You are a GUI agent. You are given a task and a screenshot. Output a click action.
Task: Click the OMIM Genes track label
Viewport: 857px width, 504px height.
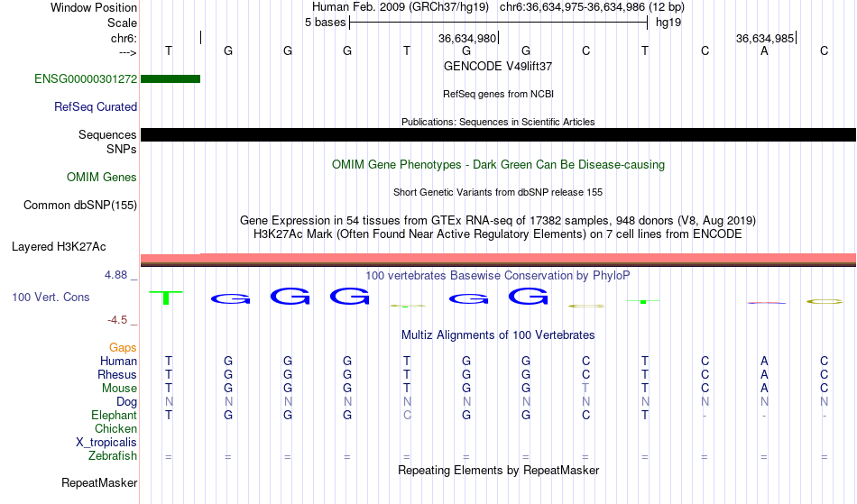tap(102, 178)
